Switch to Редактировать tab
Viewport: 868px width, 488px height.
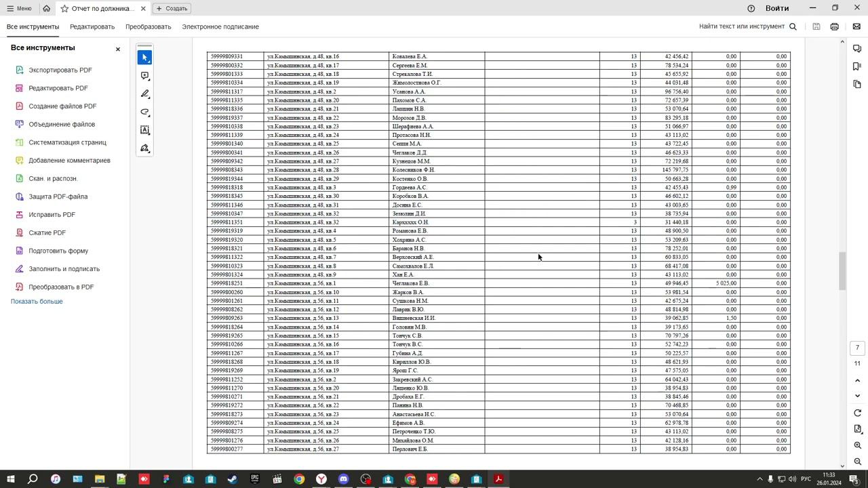pos(92,26)
